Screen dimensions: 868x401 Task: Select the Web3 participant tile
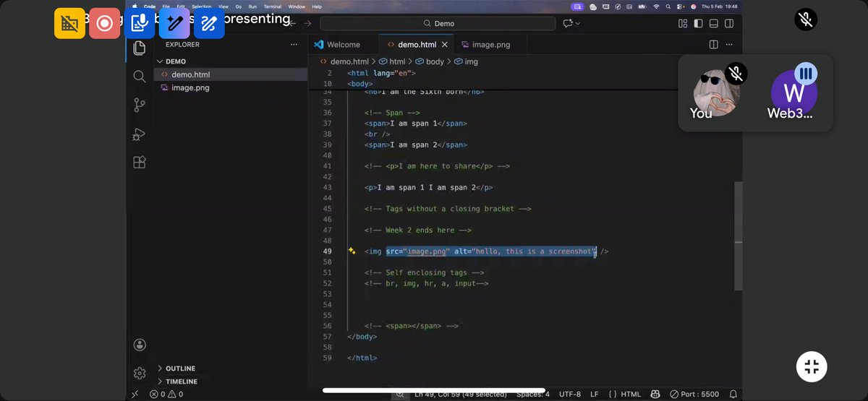click(x=793, y=94)
